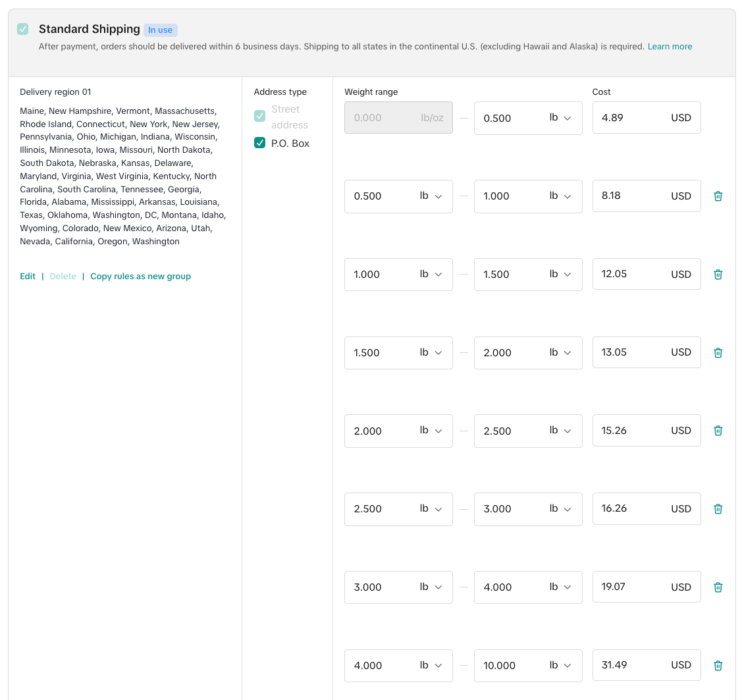This screenshot has height=700, width=742.
Task: Delete the 1.000–1.500 lb weight rule
Action: point(718,275)
